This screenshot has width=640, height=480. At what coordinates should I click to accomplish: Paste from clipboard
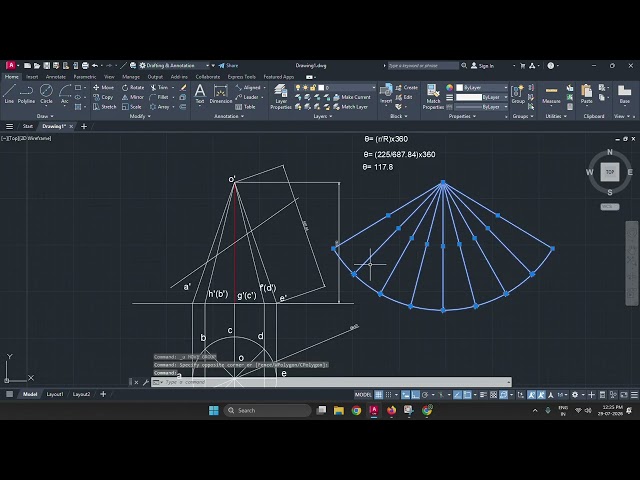[587, 94]
